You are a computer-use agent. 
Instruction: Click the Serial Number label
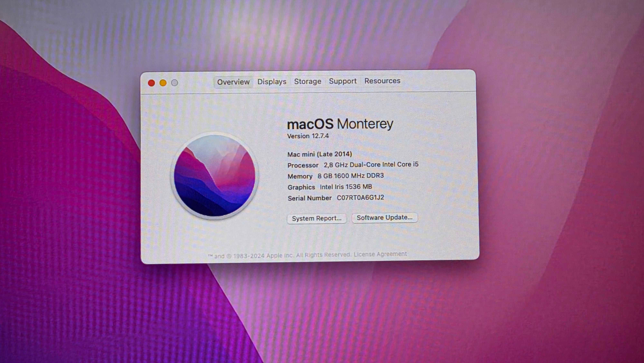[309, 198]
